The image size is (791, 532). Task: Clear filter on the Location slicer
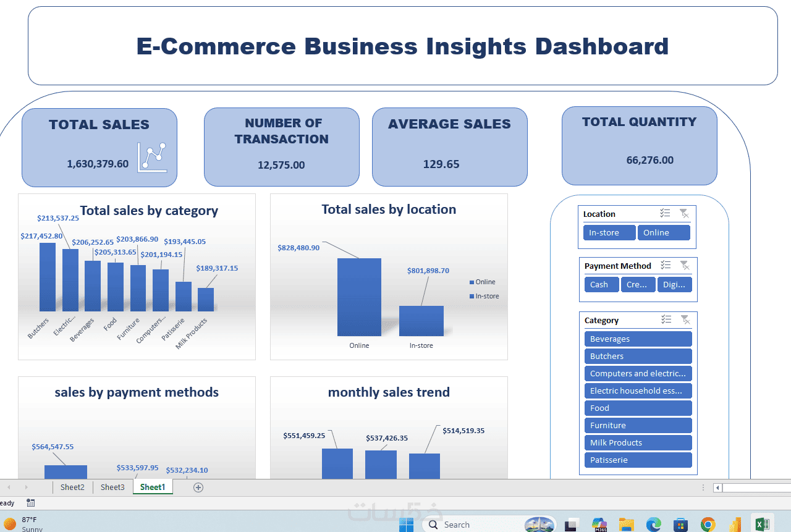pos(684,213)
